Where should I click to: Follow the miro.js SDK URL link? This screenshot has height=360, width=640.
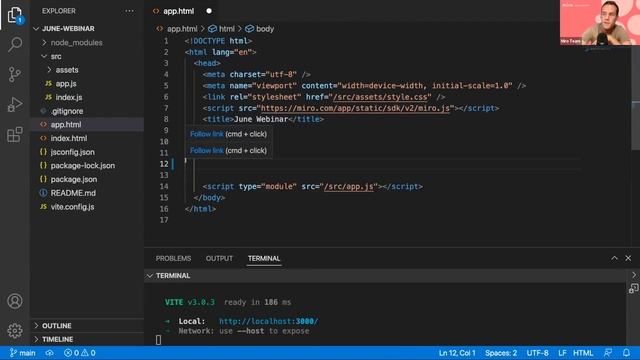point(355,108)
